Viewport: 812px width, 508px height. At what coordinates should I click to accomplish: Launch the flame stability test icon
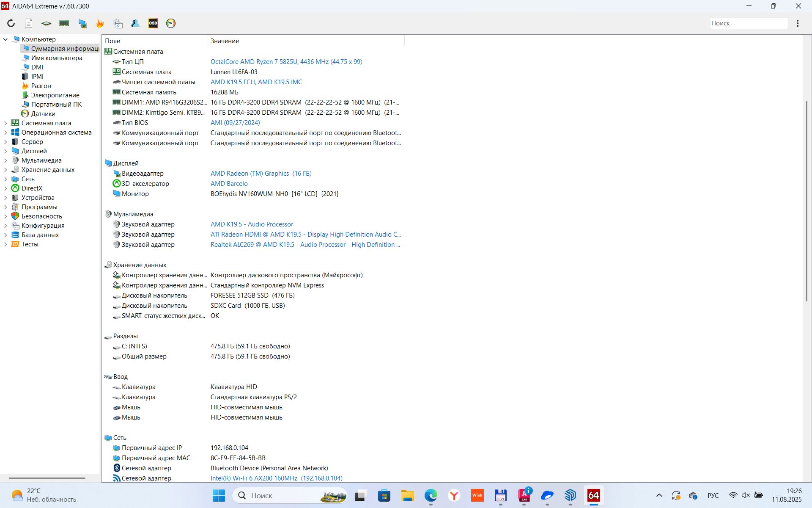[100, 23]
